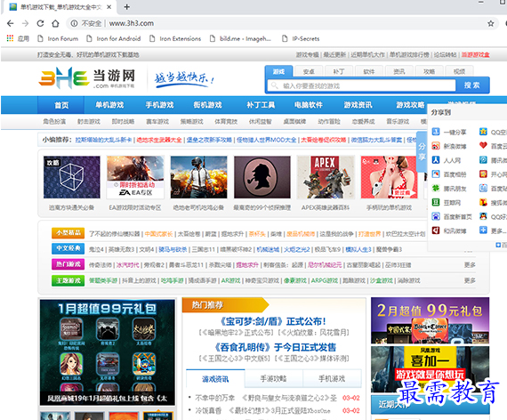The width and height of the screenshot is (507, 420).
Task: Open 电脑软件 in the main navigation
Action: coord(308,105)
